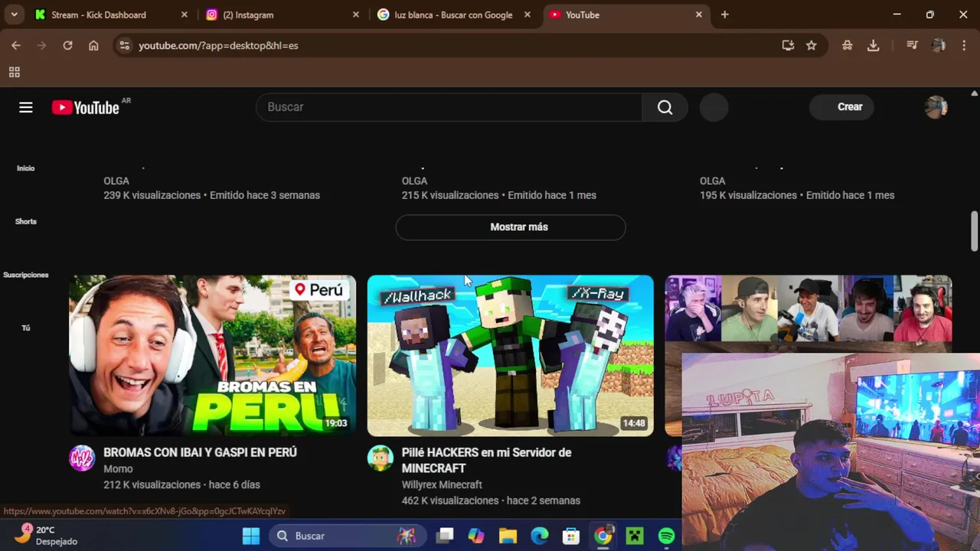The width and height of the screenshot is (980, 551).
Task: Open the YouTube guide hamburger menu
Action: tap(26, 107)
